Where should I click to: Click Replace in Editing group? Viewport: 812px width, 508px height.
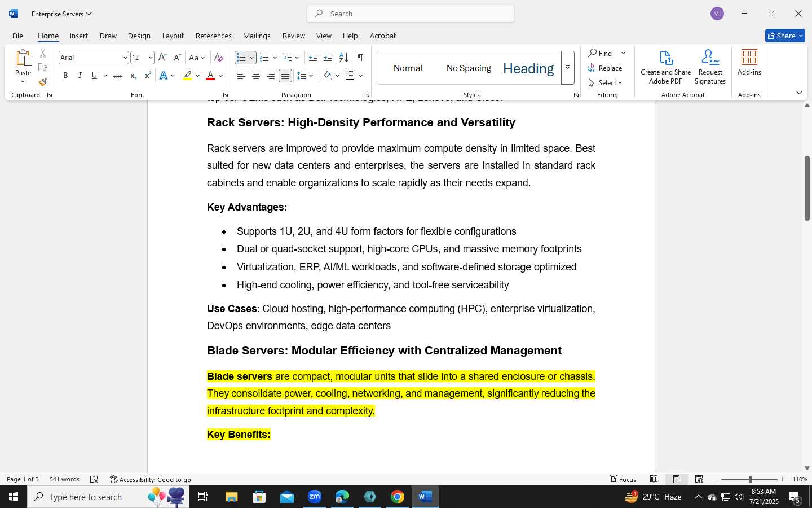point(605,68)
